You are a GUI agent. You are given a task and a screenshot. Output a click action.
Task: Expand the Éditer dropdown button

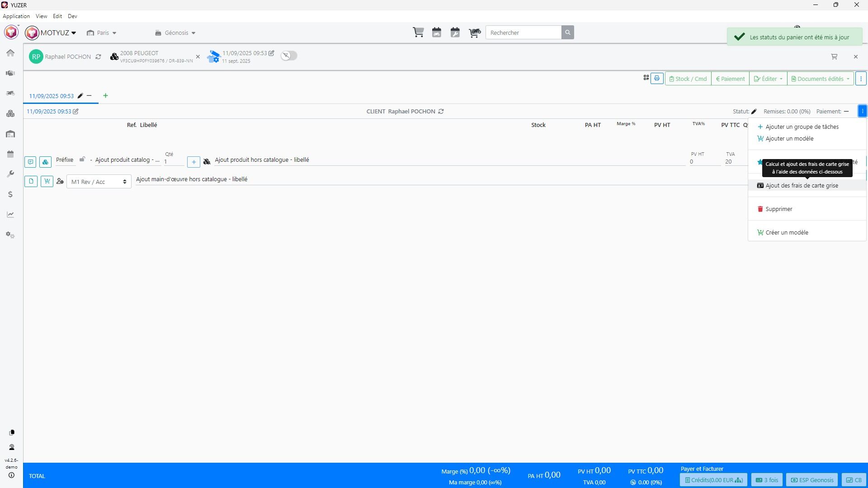point(768,79)
